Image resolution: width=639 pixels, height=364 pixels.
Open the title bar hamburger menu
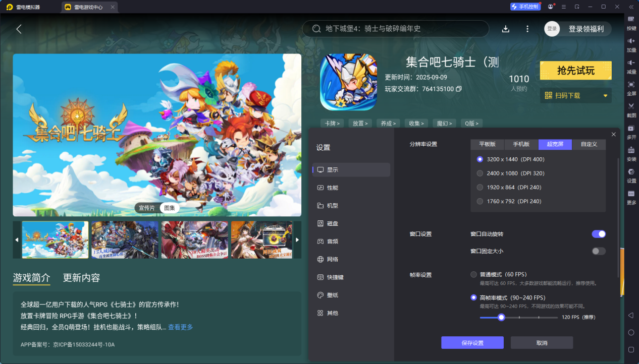click(x=564, y=7)
